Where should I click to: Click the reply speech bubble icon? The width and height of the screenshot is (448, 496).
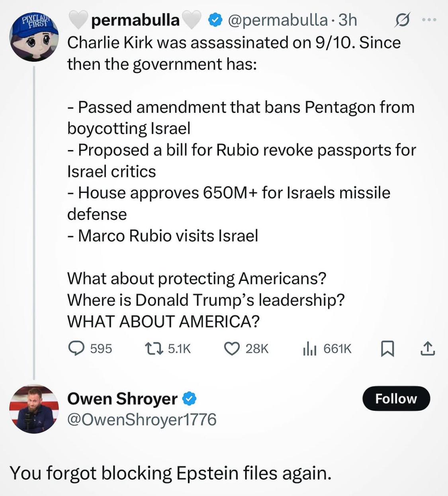click(x=76, y=349)
